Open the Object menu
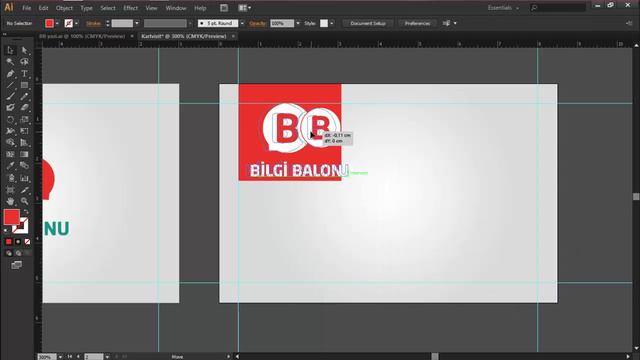 point(64,8)
